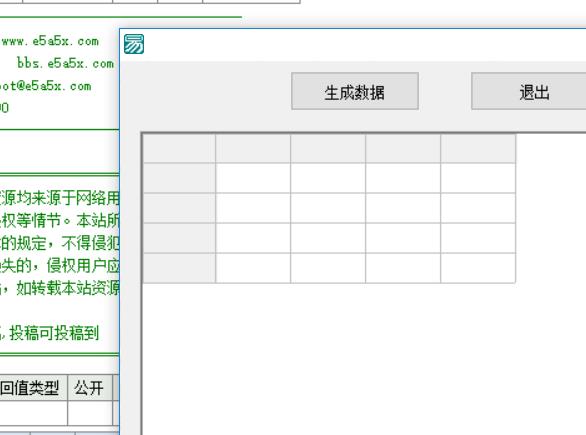Select the third column header of the grid

[403, 148]
